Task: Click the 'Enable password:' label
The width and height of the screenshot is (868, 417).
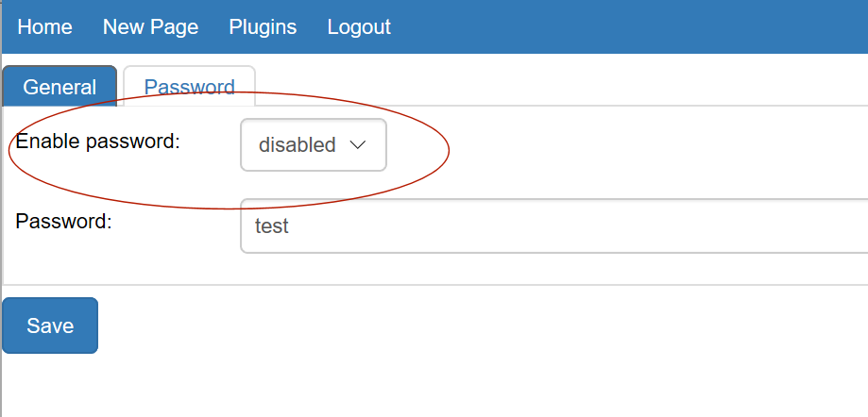Action: coord(98,142)
